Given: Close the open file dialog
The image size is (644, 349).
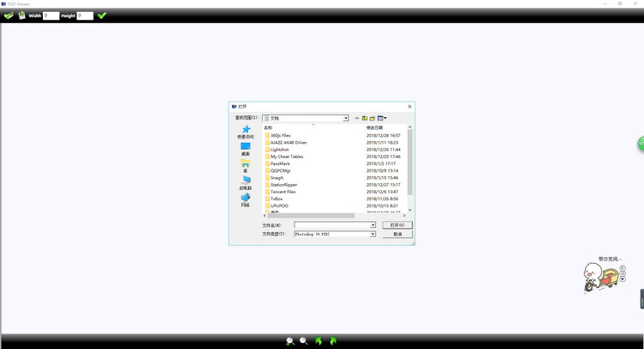Looking at the screenshot, I should coord(410,107).
